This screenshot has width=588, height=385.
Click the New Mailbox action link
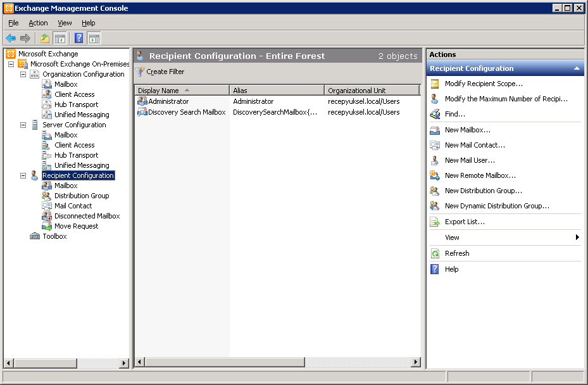[468, 130]
